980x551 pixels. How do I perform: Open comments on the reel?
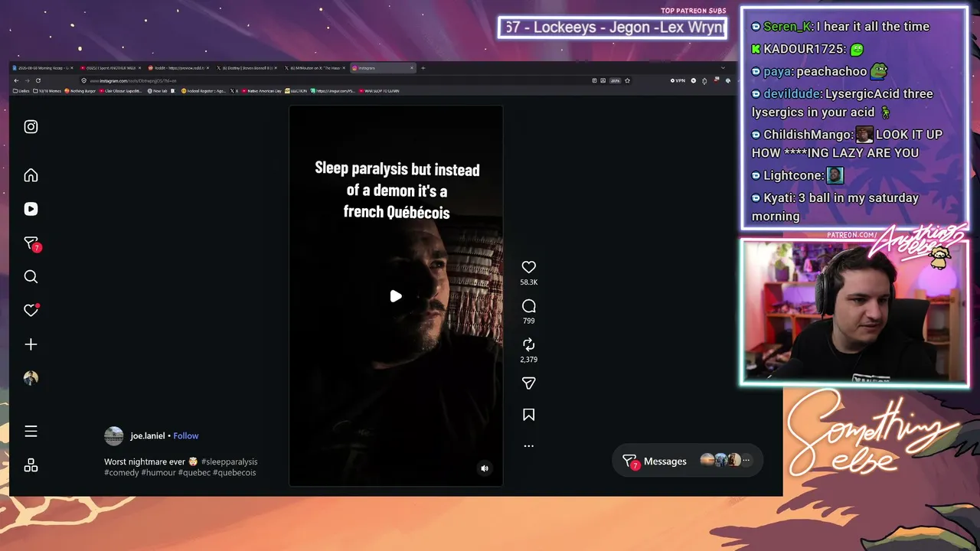pos(528,306)
